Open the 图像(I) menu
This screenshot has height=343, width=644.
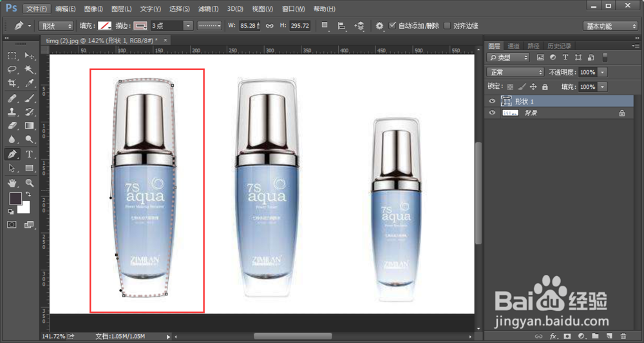pos(93,8)
